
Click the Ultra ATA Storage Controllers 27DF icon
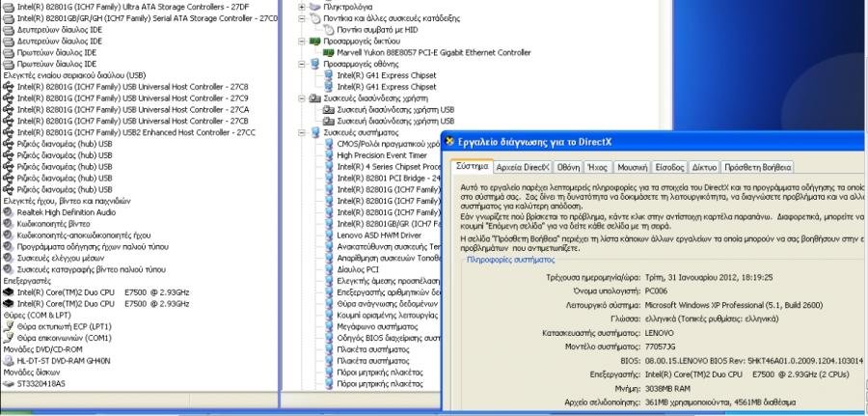coord(9,7)
